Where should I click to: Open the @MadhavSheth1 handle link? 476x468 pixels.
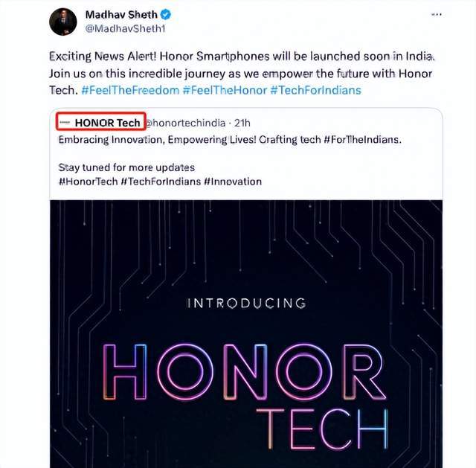[x=126, y=28]
